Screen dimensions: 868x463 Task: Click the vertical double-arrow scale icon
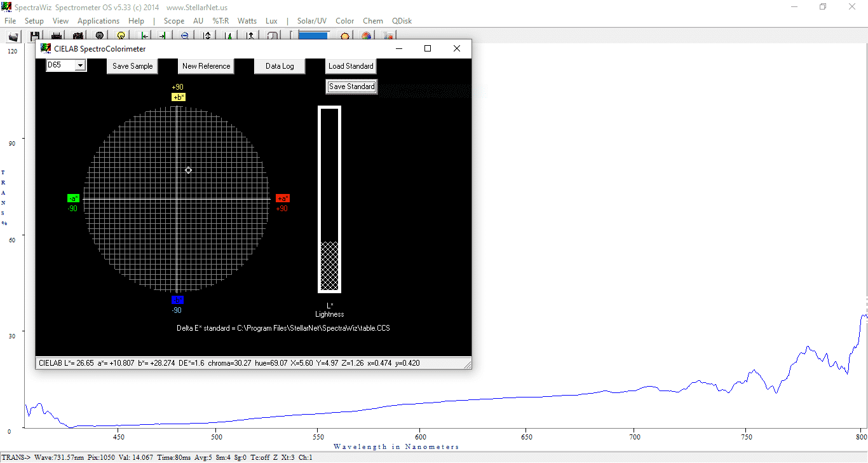[207, 36]
